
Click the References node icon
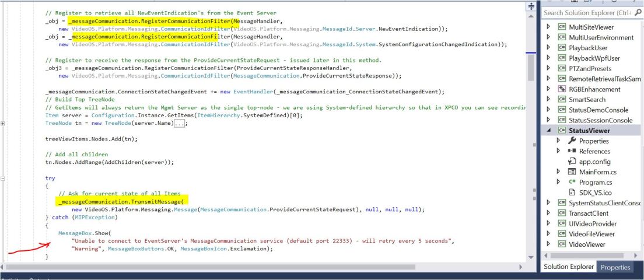click(x=572, y=151)
